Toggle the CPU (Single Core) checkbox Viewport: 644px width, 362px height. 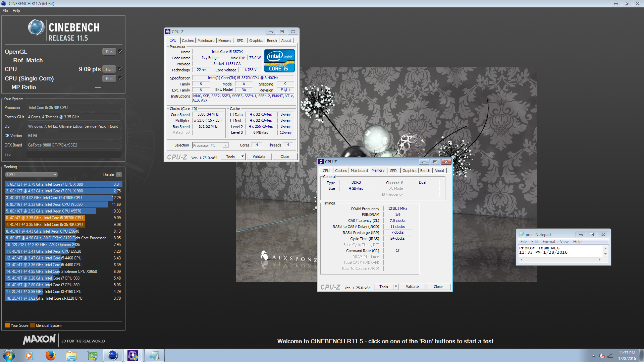[120, 78]
